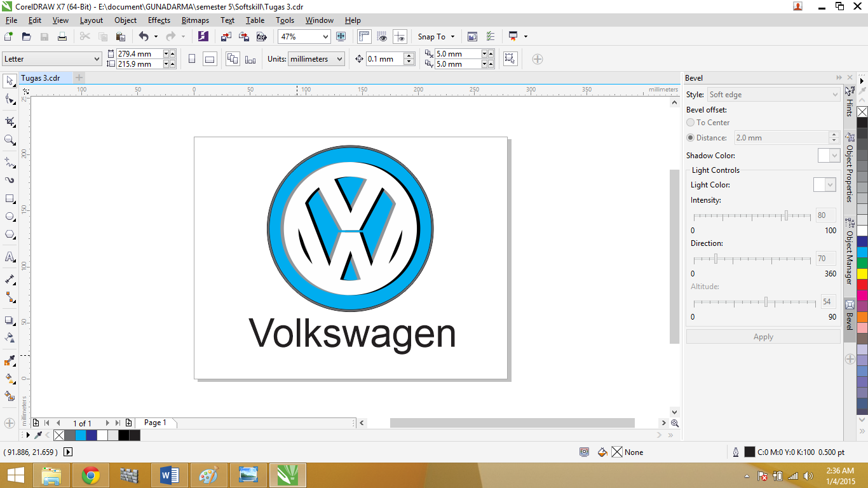Open the Layout menu
The width and height of the screenshot is (868, 488).
(92, 20)
